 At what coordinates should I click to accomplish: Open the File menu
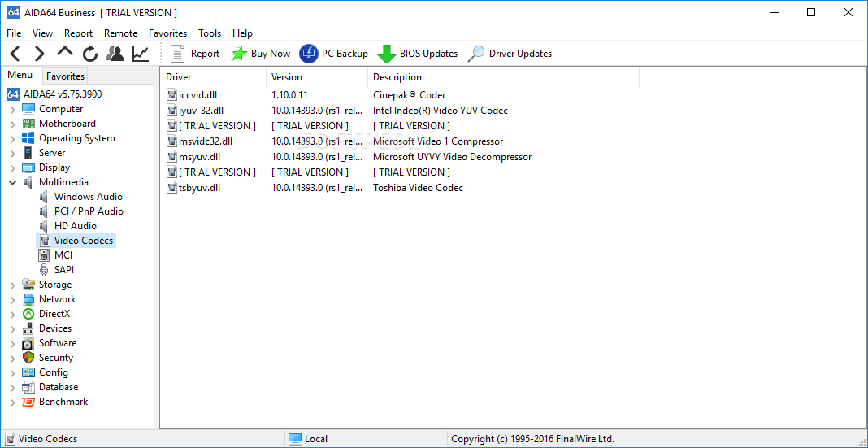14,33
